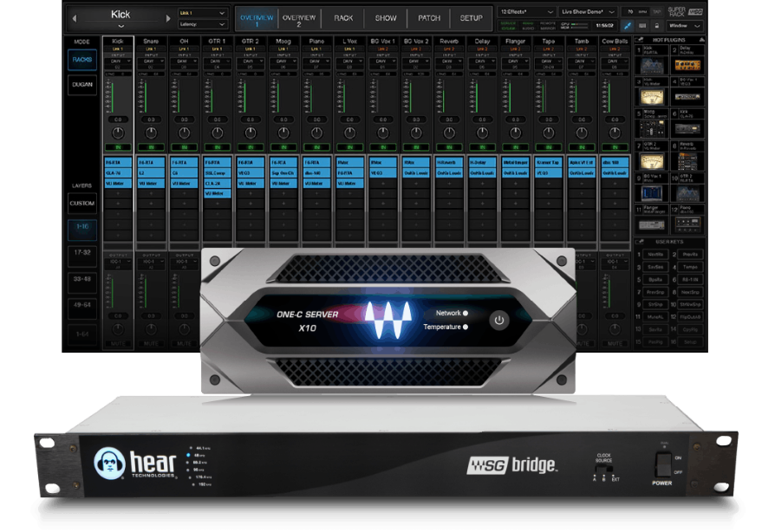Open Hot Plugin 1 Kick thumbnail
Screen dimensions: 775x532
click(651, 65)
